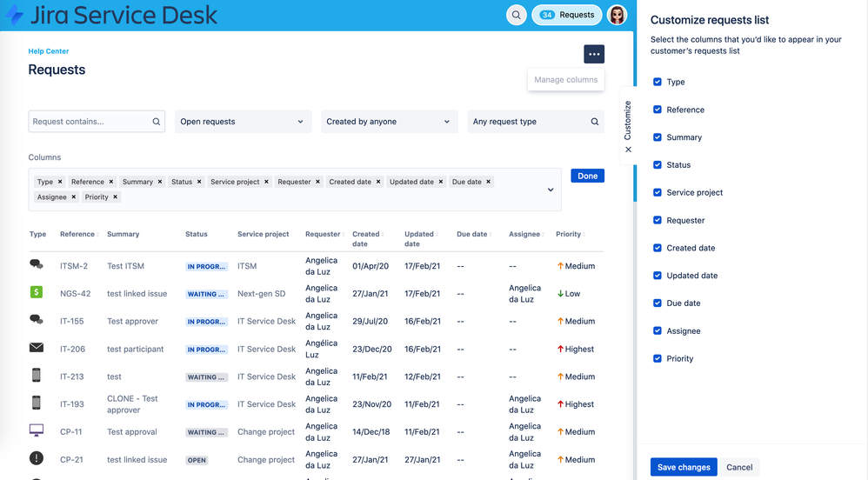Remove the Assignee column chip
Screen dimensions: 868x480
[x=73, y=197]
